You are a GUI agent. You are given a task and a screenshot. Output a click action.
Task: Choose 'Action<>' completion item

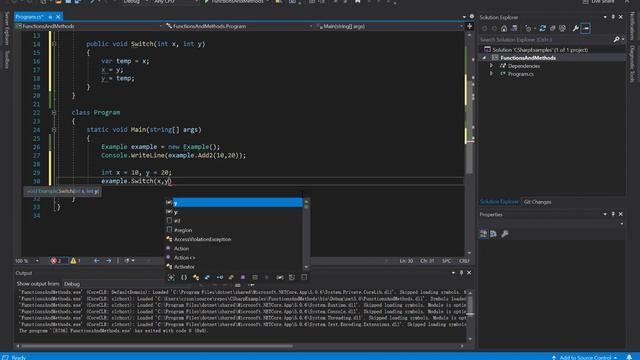point(234,258)
